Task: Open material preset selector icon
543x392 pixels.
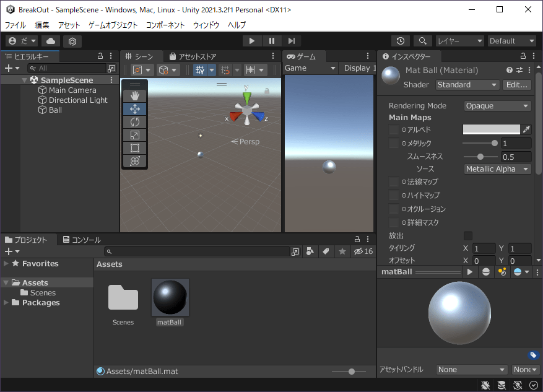Action: click(x=519, y=70)
